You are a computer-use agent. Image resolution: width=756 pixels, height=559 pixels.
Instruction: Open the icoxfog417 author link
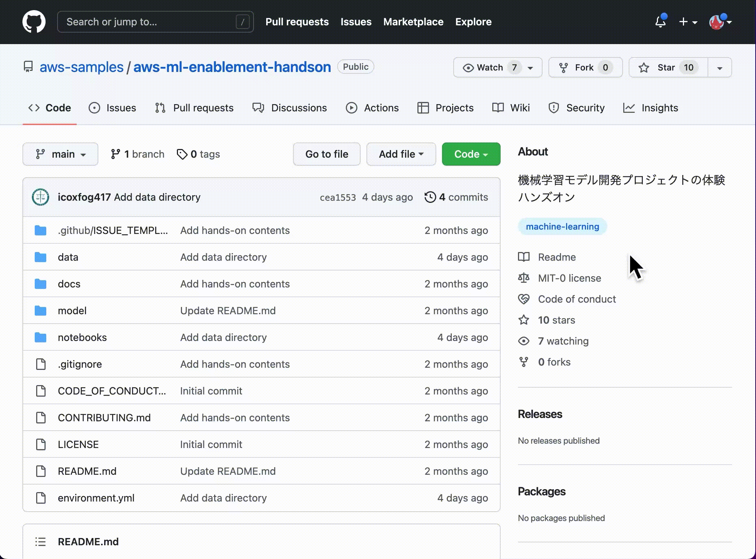pos(84,197)
